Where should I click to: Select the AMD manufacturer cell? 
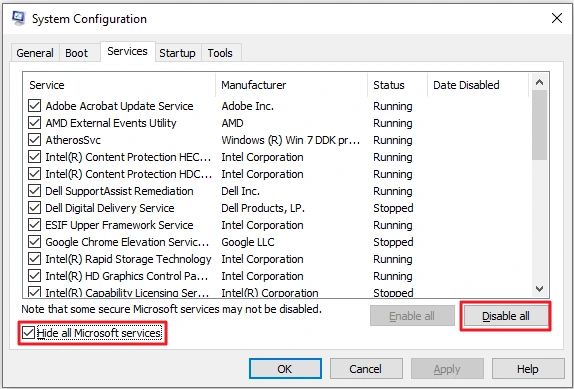(x=232, y=123)
